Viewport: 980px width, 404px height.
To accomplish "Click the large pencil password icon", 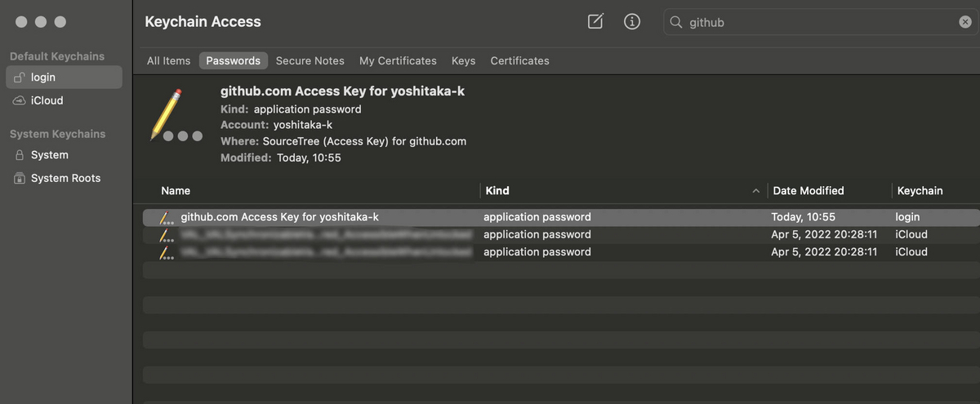I will [x=174, y=116].
